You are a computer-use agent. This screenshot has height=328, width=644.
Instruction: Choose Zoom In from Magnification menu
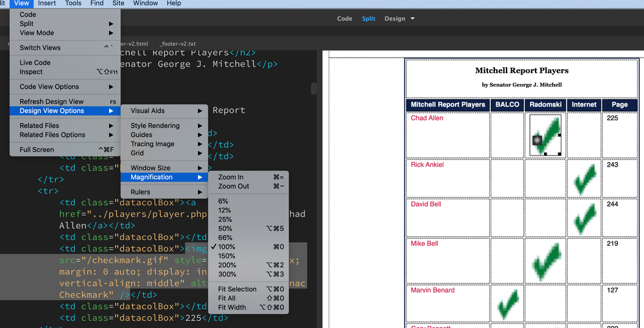tap(248, 177)
